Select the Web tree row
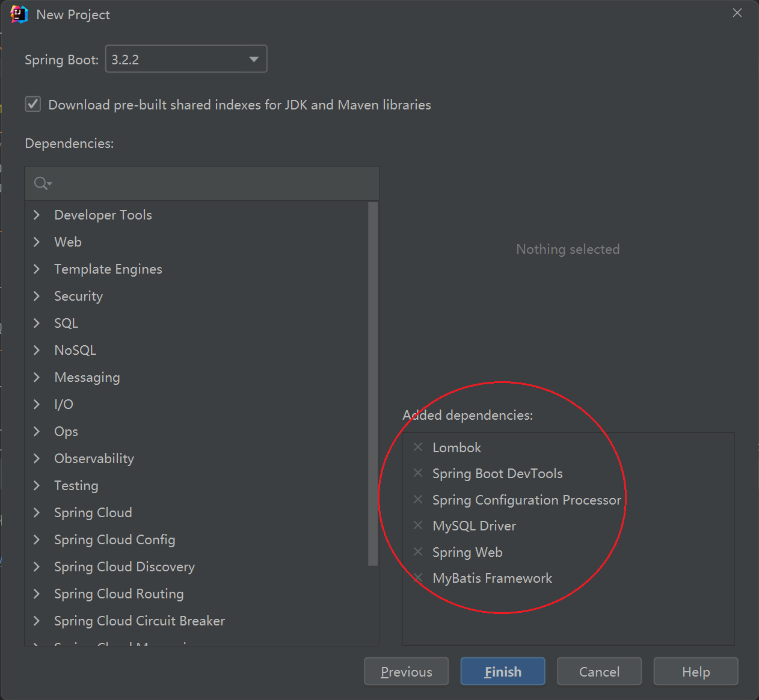Viewport: 759px width, 700px height. tap(197, 242)
